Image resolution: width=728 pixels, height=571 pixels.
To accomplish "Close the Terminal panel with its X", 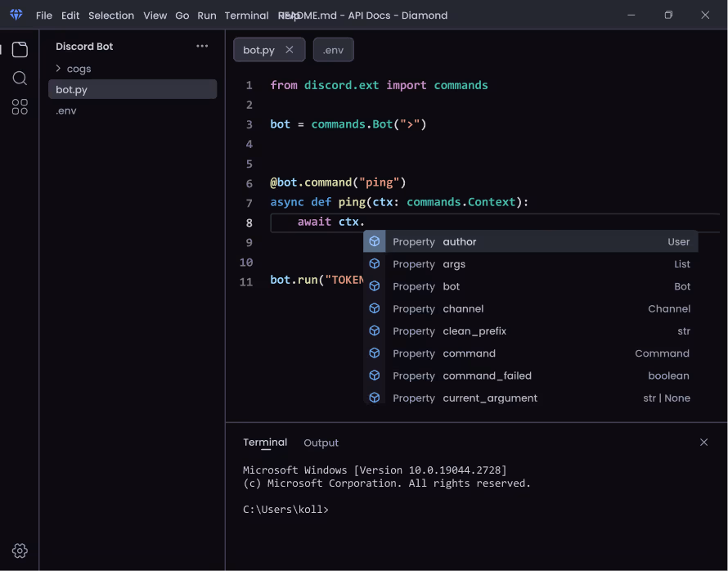I will pyautogui.click(x=703, y=442).
